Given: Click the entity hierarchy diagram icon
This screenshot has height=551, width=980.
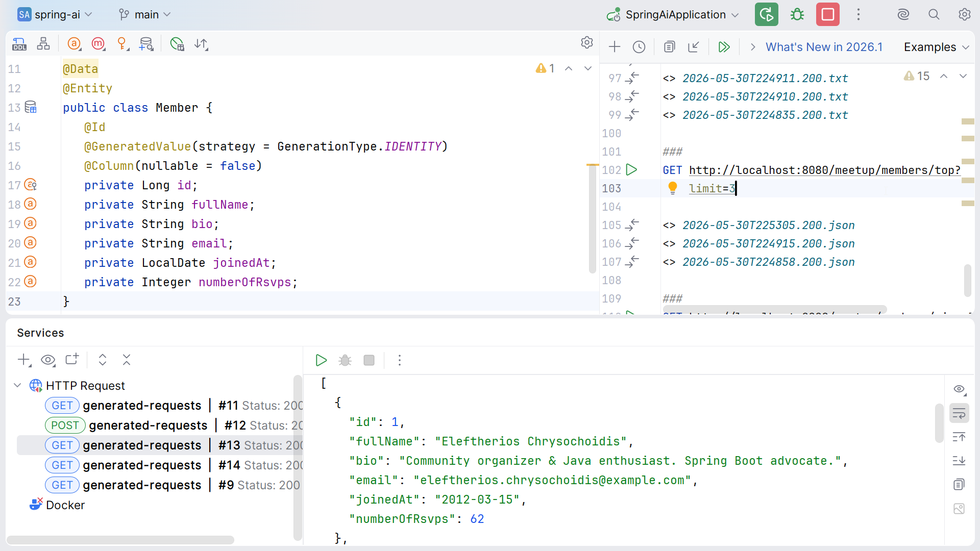Looking at the screenshot, I should (x=43, y=44).
